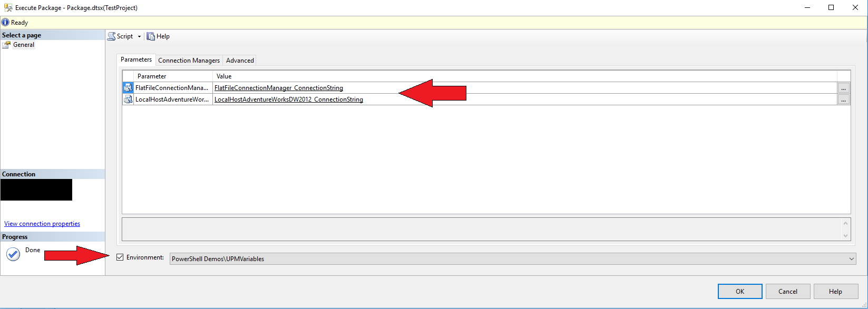
Task: Select the Parameters tab
Action: point(136,60)
